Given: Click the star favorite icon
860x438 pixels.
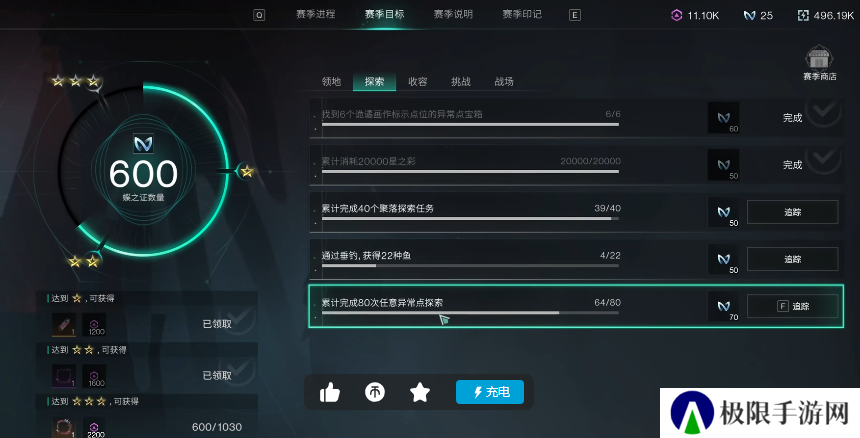Looking at the screenshot, I should tap(420, 391).
